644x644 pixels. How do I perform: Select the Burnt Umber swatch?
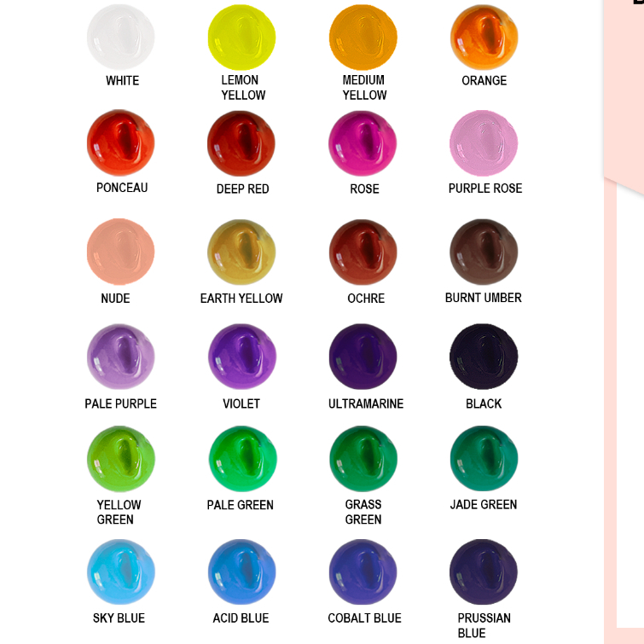[484, 252]
